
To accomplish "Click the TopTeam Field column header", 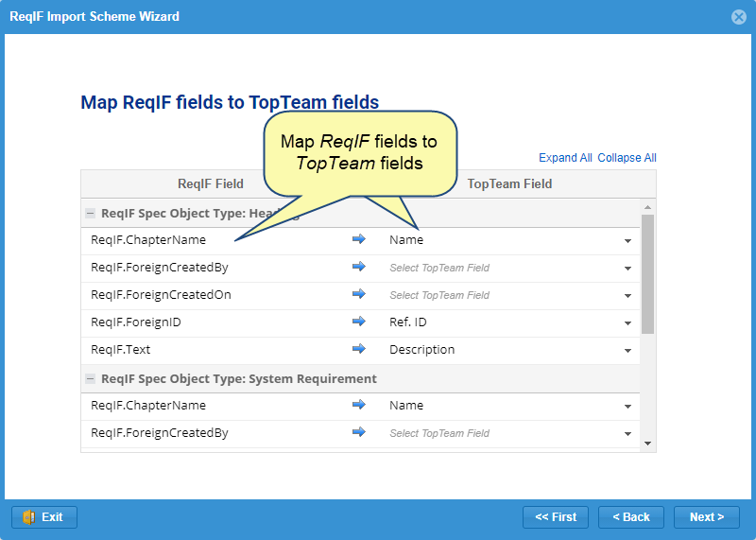I will pos(509,183).
